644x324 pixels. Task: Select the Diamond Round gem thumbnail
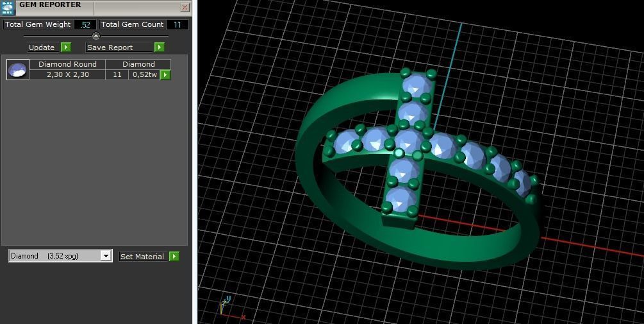click(18, 69)
